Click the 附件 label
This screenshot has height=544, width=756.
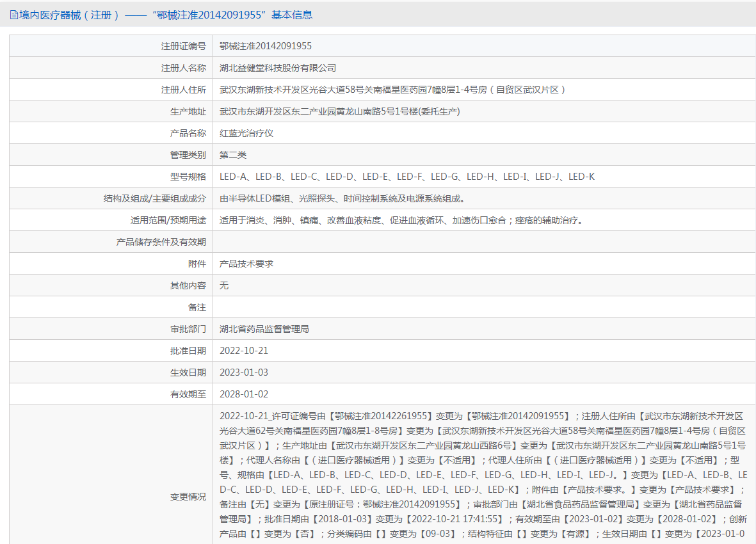[x=197, y=264]
